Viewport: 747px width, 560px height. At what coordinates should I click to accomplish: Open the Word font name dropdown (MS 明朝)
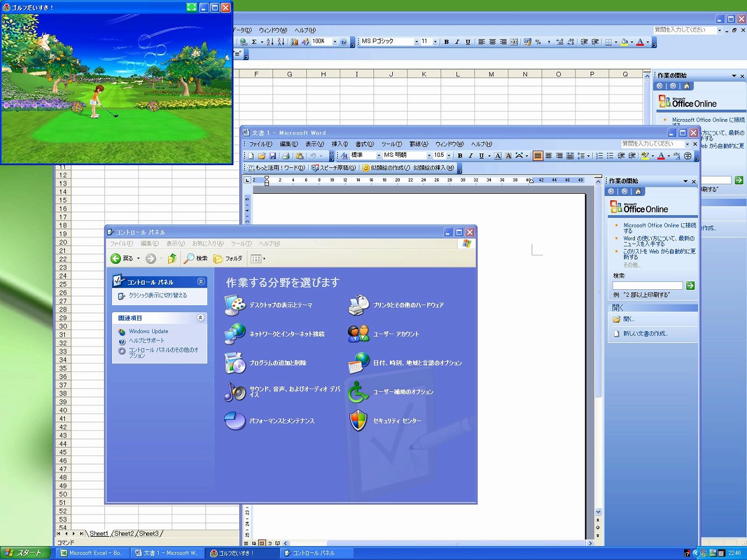(429, 156)
